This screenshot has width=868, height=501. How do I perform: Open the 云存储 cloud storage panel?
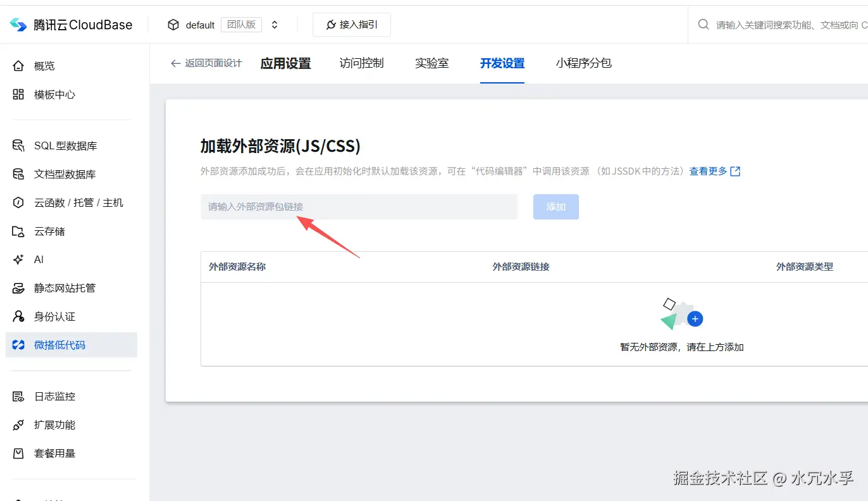click(17, 231)
